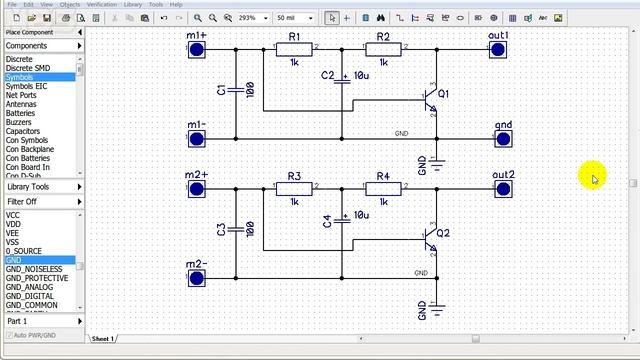Viewport: 640px width, 360px height.
Task: Click the round symbol icon in the toolbar
Action: pyautogui.click(x=493, y=18)
